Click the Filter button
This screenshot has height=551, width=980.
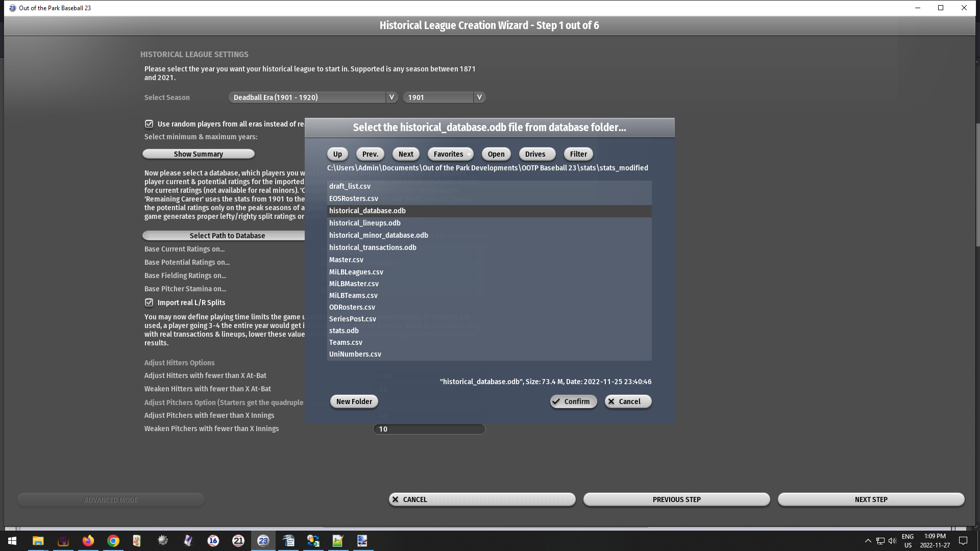(578, 154)
